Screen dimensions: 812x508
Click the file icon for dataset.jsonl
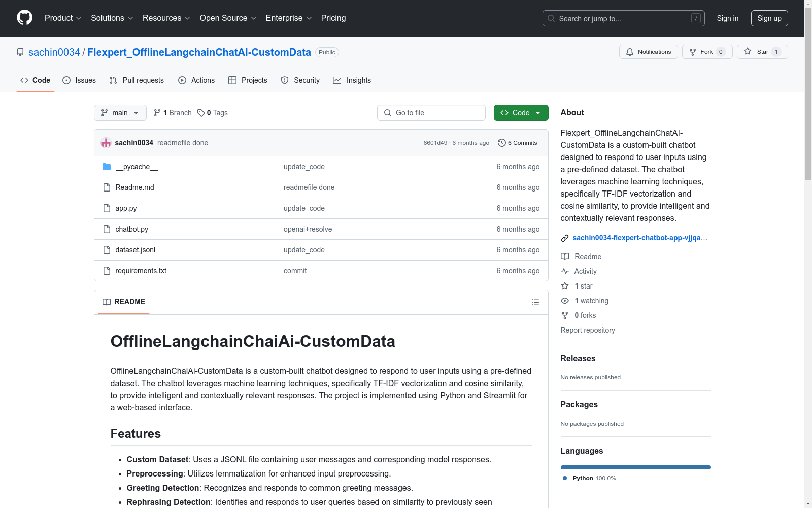pyautogui.click(x=107, y=250)
